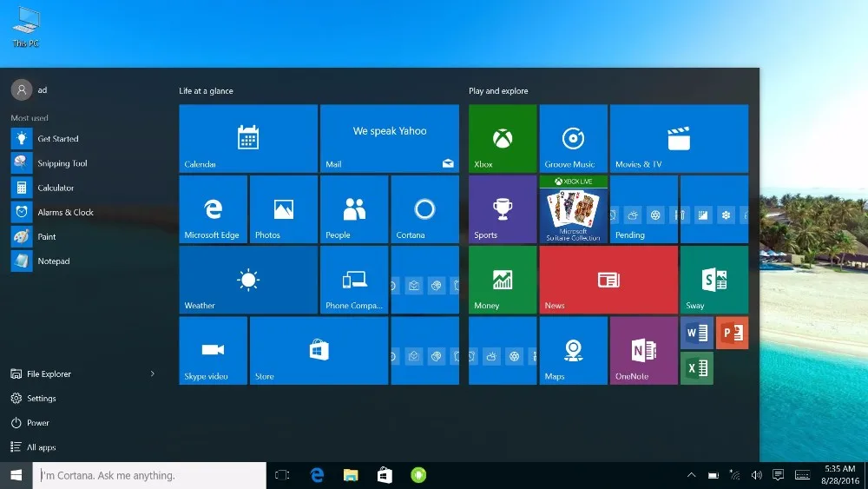Click the battery tray icon
The width and height of the screenshot is (868, 489).
click(713, 475)
